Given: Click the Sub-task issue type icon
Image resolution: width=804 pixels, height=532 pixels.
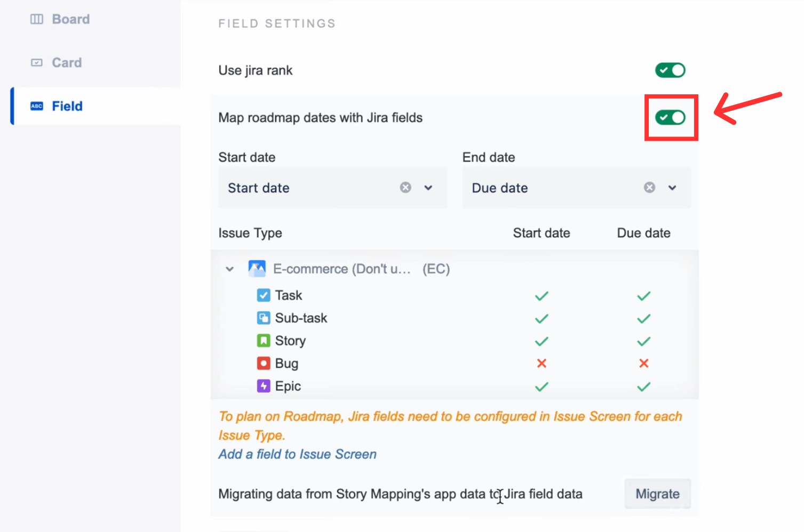Looking at the screenshot, I should pyautogui.click(x=264, y=318).
